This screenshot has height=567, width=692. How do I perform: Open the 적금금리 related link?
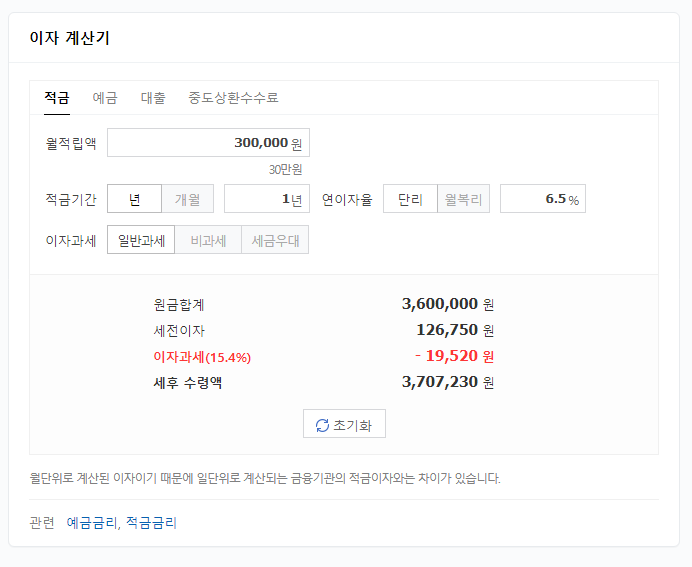(151, 523)
